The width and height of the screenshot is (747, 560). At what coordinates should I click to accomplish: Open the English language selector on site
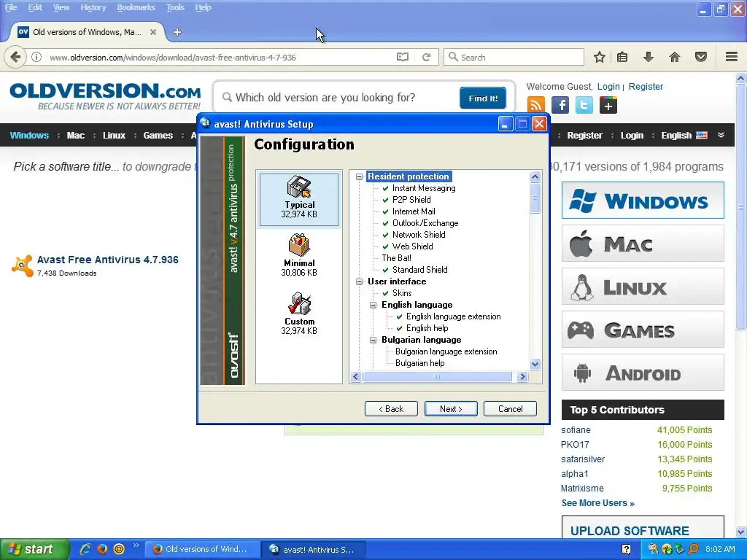pos(684,135)
